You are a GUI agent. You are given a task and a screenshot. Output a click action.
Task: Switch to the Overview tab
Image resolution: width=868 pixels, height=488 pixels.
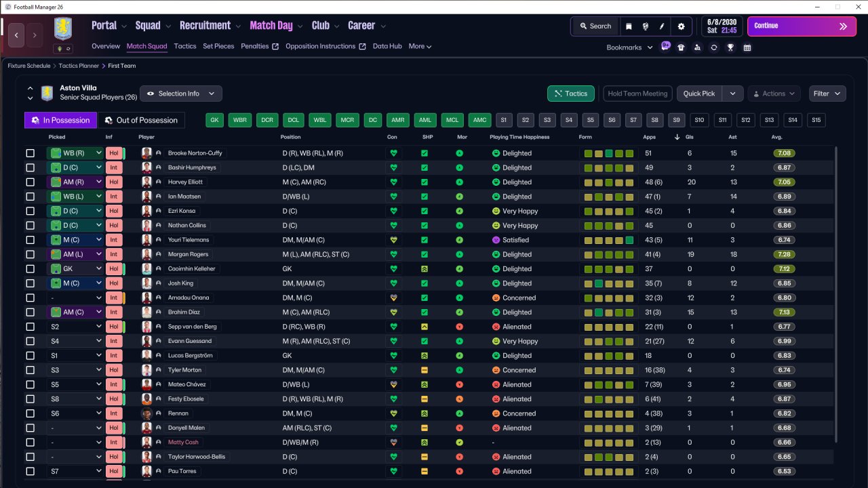click(106, 47)
